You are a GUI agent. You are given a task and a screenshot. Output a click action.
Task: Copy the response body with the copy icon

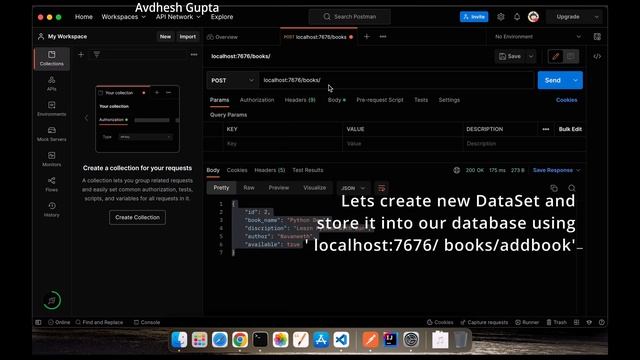pyautogui.click(x=554, y=188)
